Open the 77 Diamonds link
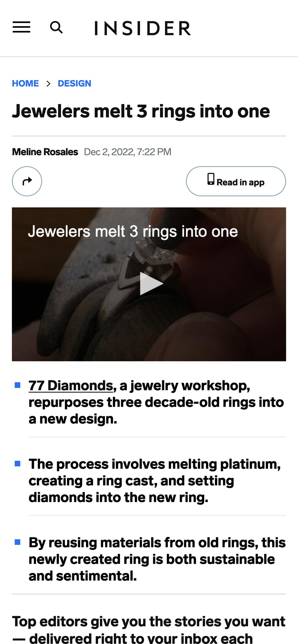298x644 pixels. coord(71,385)
